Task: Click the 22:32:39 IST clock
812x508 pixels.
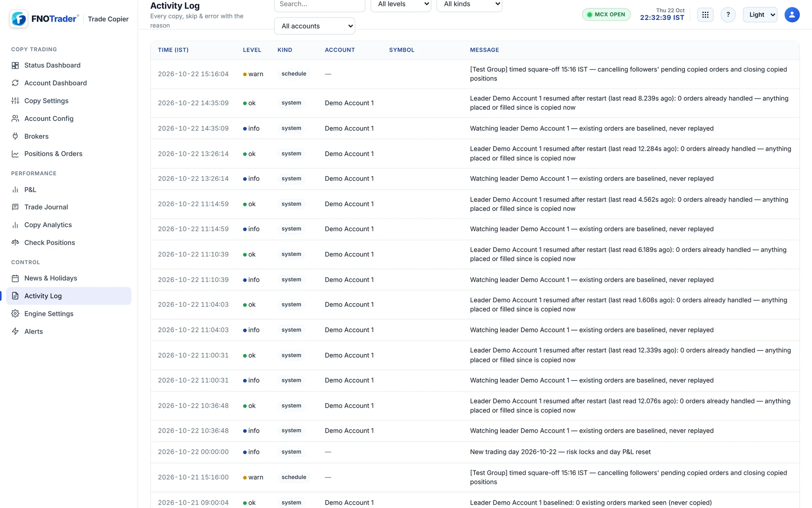Action: (662, 18)
